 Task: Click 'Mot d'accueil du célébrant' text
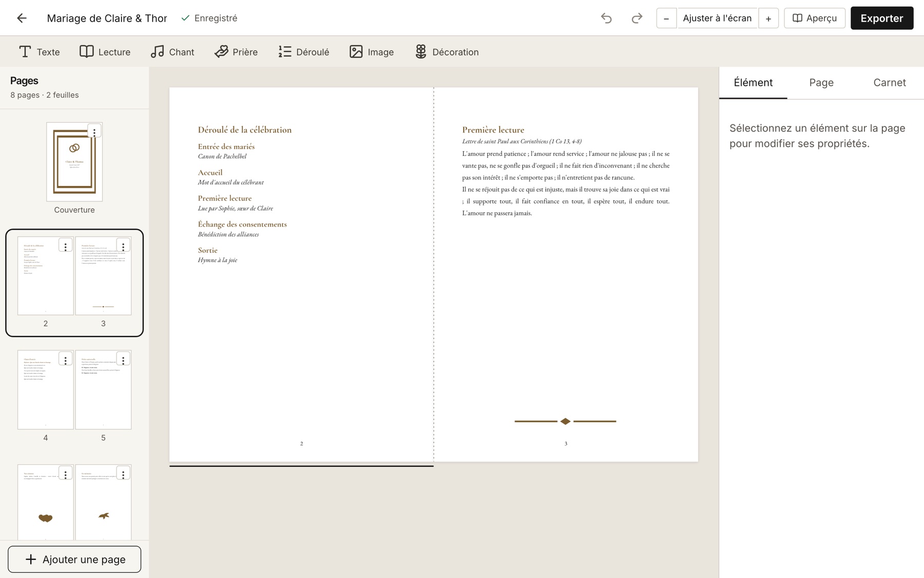[230, 182]
